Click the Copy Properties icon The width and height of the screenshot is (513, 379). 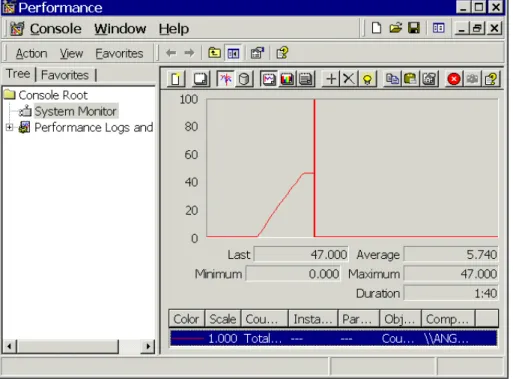click(392, 79)
